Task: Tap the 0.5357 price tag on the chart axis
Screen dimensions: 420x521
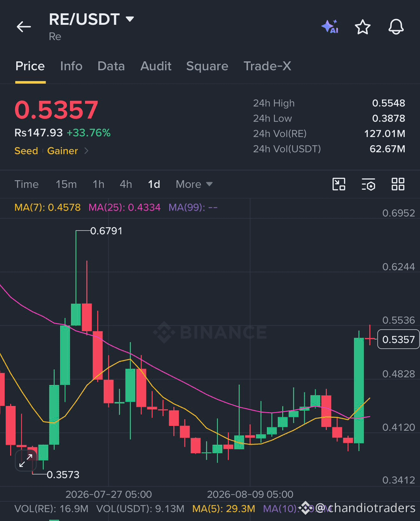Action: 398,339
